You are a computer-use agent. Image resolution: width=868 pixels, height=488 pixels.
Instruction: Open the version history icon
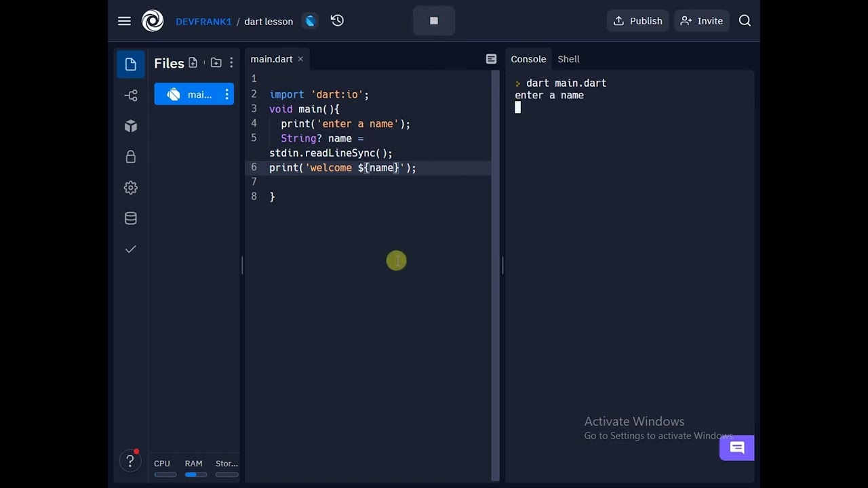tap(337, 21)
